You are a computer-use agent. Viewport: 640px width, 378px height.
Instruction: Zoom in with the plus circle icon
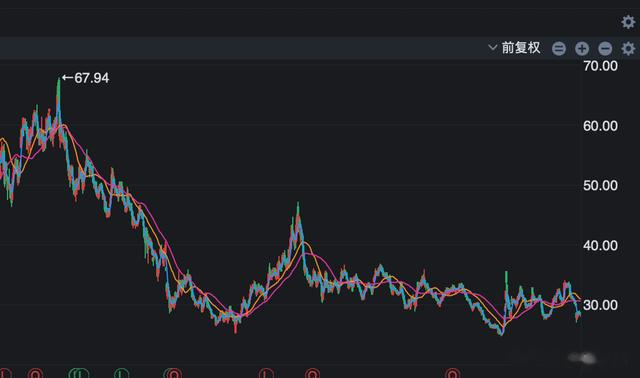coord(582,49)
